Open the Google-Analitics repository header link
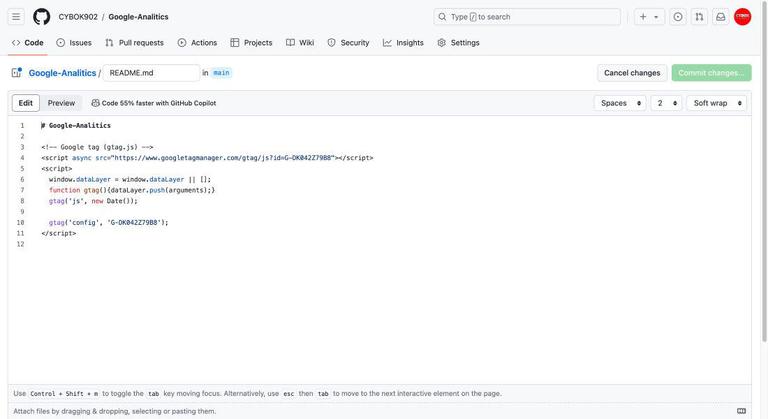Screen dimensions: 768x419 coord(138,17)
